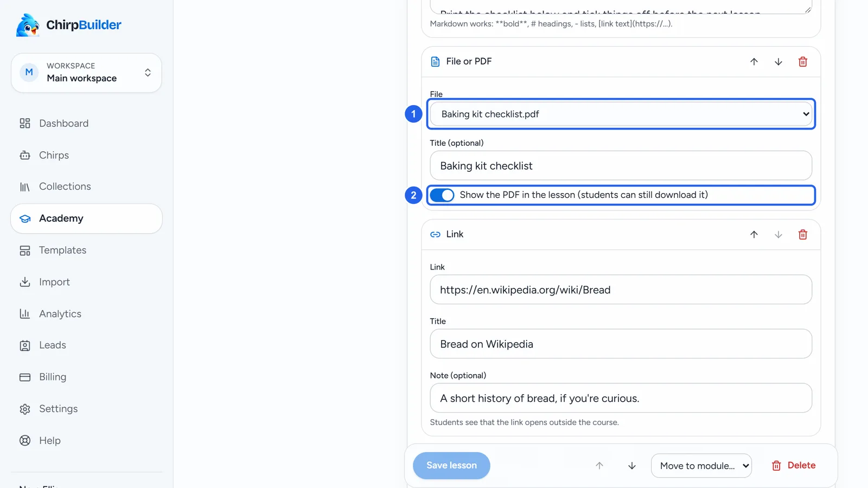Open the File dropdown showing Baking kit checklist.pdf

(x=621, y=114)
